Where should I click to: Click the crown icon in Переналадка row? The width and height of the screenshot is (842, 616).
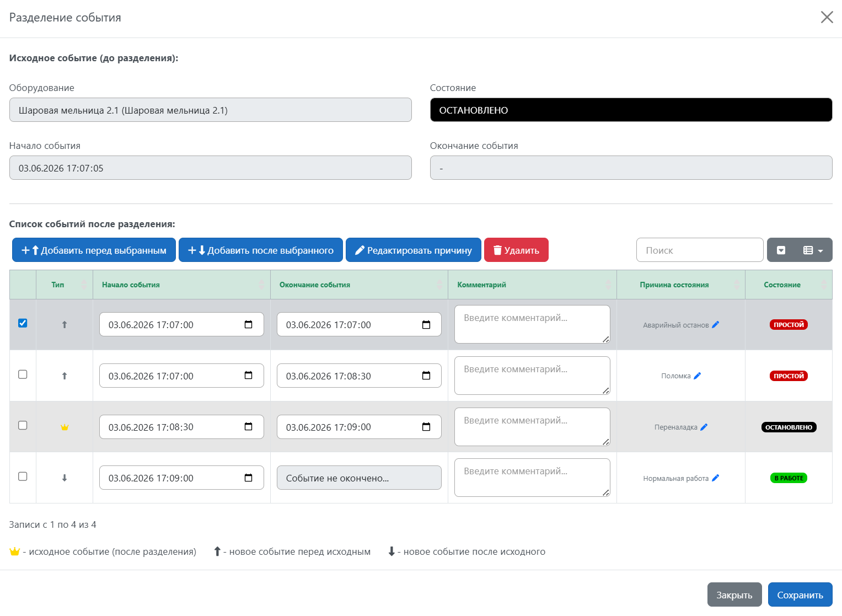click(65, 427)
